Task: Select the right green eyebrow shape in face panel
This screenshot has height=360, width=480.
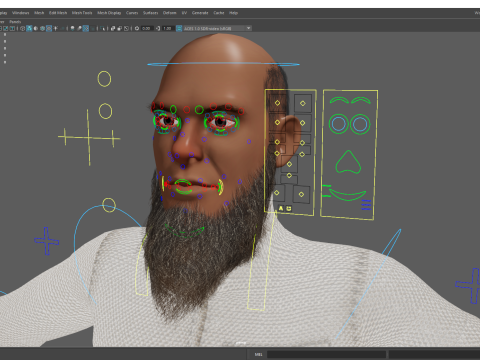Action: coord(361,100)
